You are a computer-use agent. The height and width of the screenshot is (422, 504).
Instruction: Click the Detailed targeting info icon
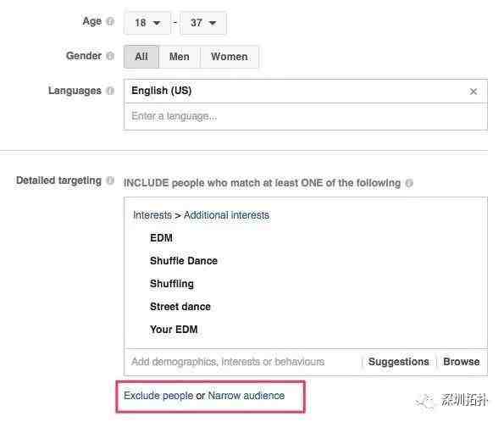click(110, 180)
